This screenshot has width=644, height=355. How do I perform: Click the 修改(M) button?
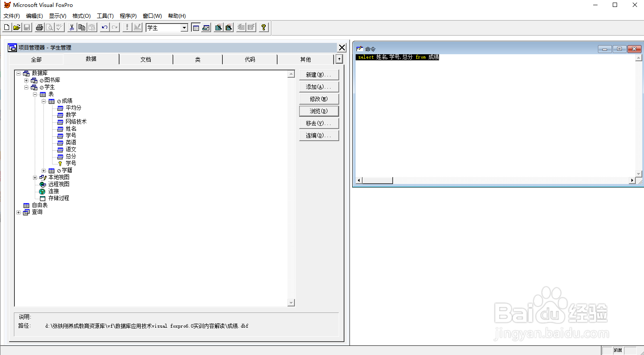[319, 99]
